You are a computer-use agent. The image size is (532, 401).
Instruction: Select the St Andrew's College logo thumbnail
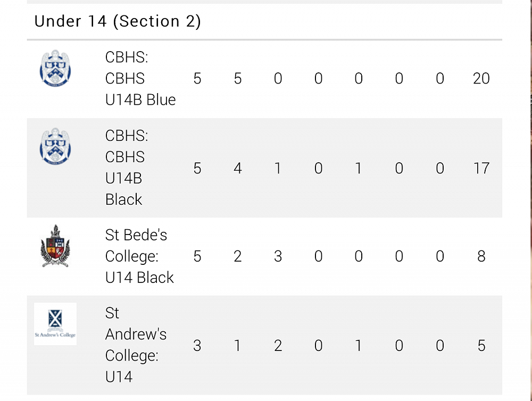pos(55,323)
